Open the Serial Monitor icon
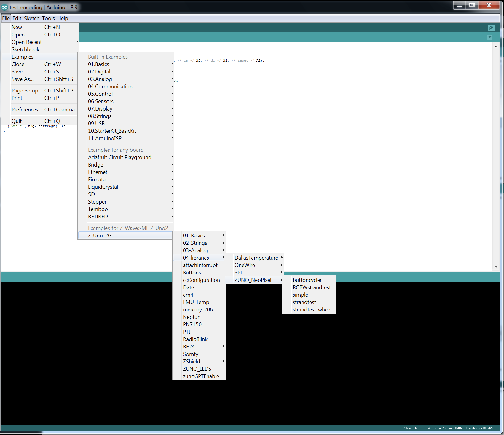504x435 pixels. pos(491,28)
